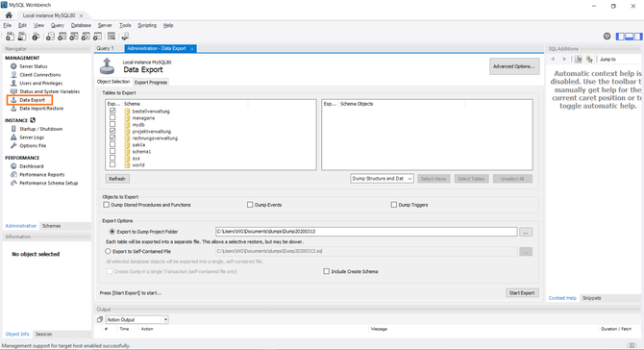Open Client Connections in the navigator

click(40, 75)
